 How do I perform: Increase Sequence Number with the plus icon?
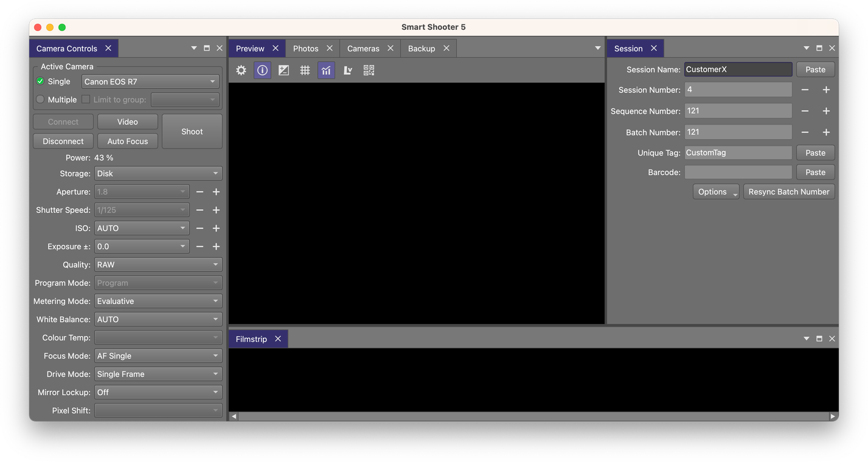point(826,111)
